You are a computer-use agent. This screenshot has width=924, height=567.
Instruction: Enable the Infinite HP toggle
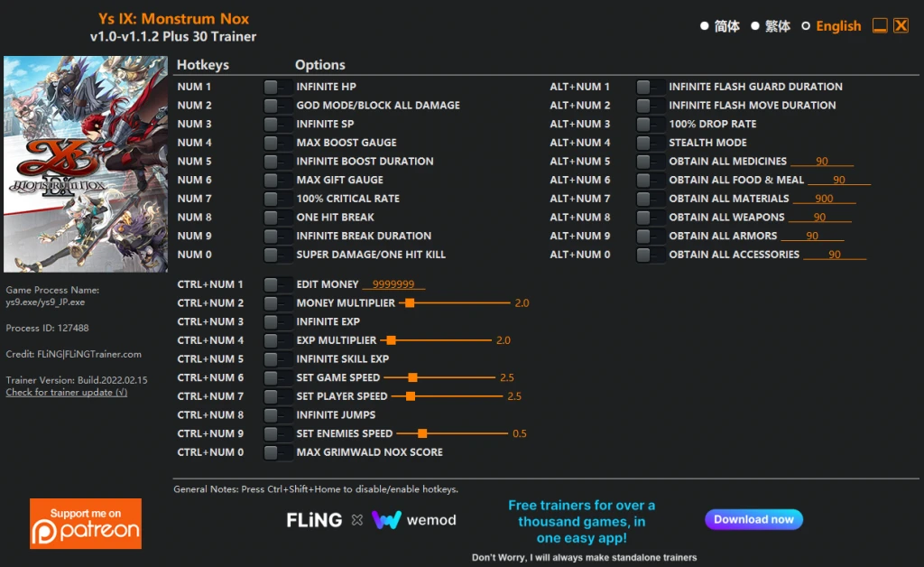pos(272,87)
